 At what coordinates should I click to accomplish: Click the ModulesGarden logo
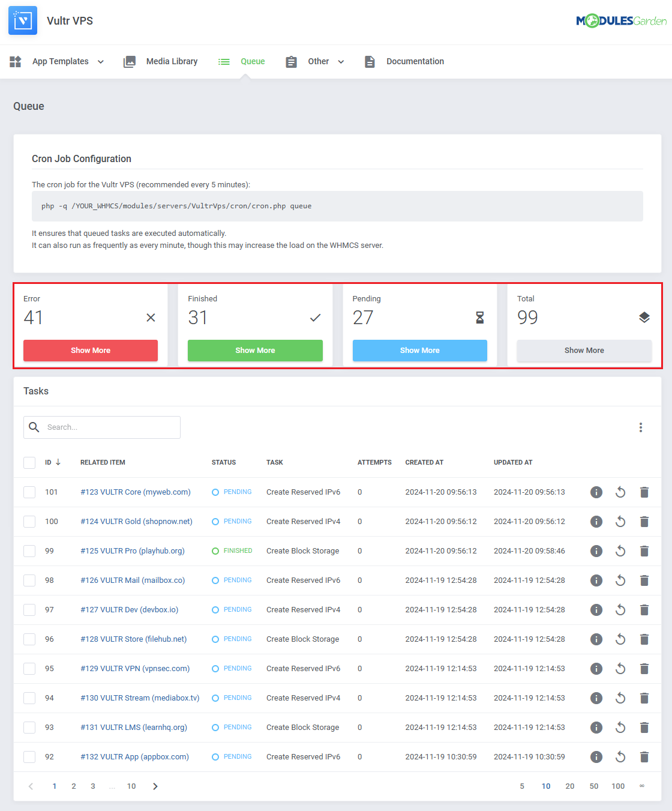(x=621, y=21)
